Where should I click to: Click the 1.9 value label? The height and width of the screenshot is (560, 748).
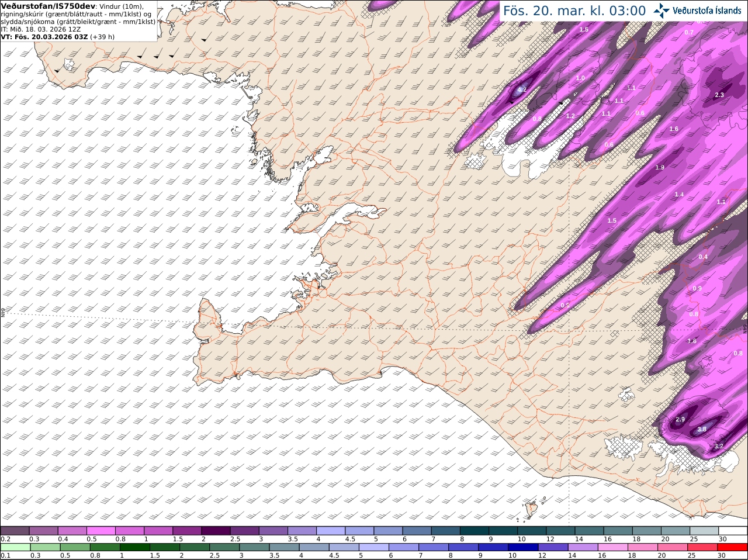pos(660,168)
